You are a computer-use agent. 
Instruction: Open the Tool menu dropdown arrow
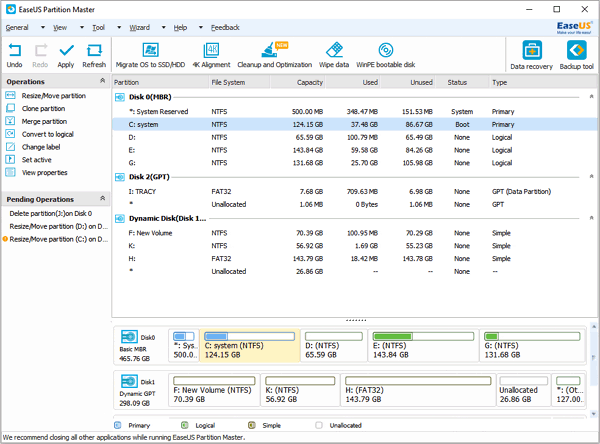click(119, 28)
